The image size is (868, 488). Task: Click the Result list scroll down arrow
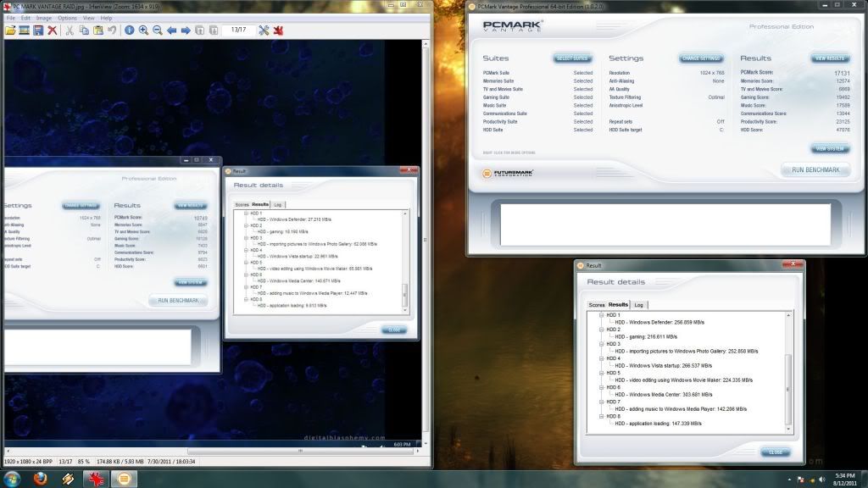point(788,430)
